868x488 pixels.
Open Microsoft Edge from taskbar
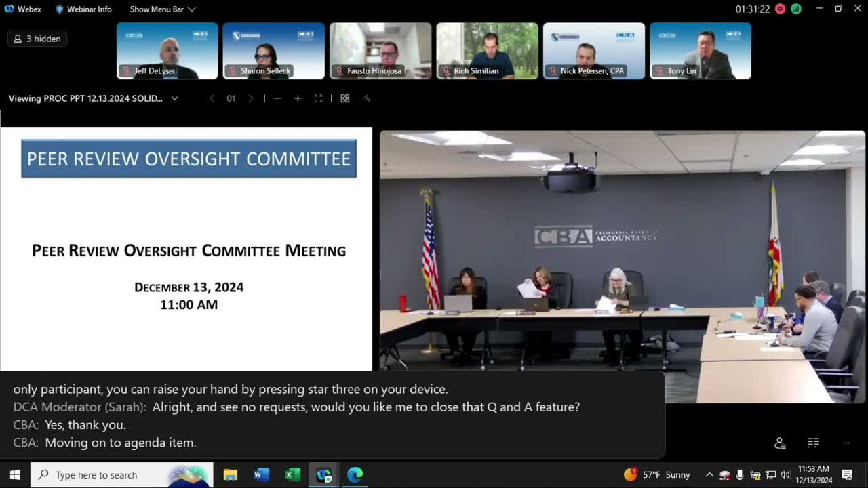point(355,474)
